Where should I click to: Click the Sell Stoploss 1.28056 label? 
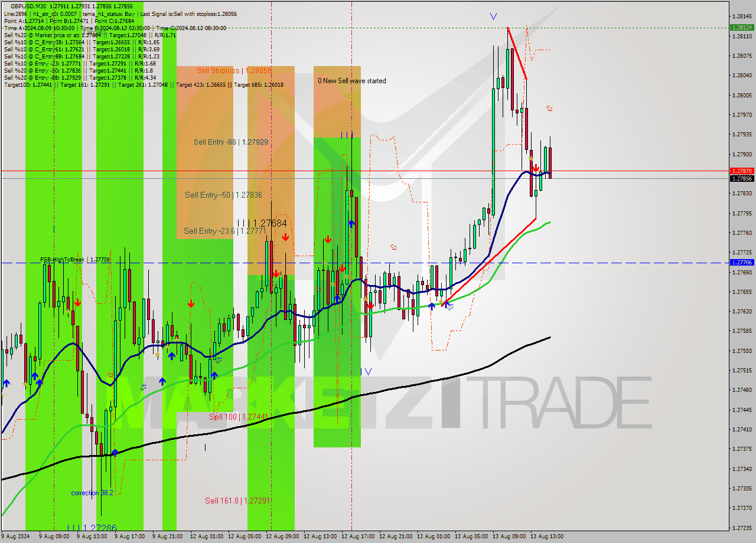coord(234,70)
